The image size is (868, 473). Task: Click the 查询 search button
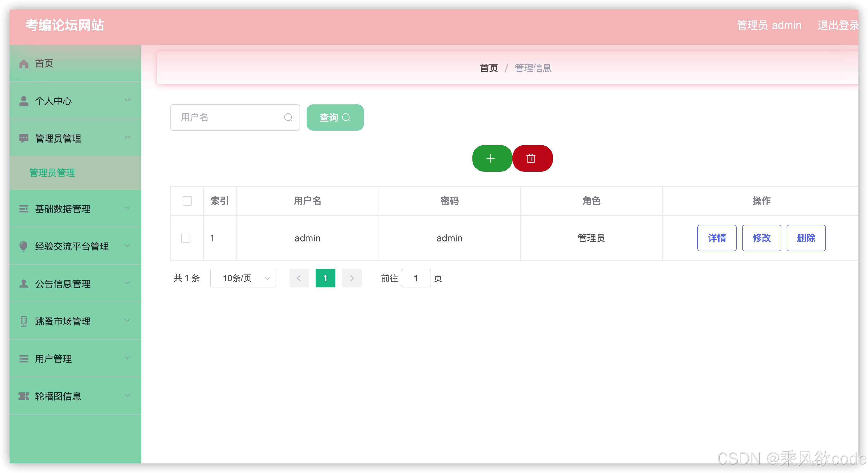coord(335,117)
